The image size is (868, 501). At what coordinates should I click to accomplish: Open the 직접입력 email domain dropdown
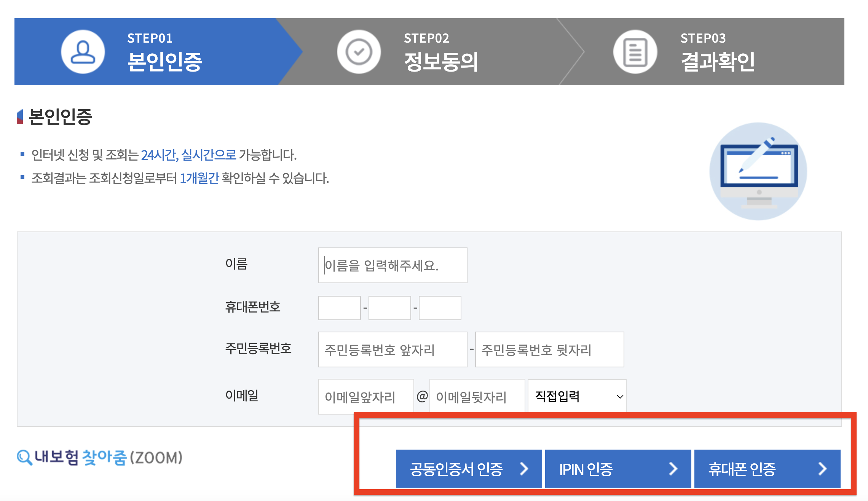click(x=577, y=396)
